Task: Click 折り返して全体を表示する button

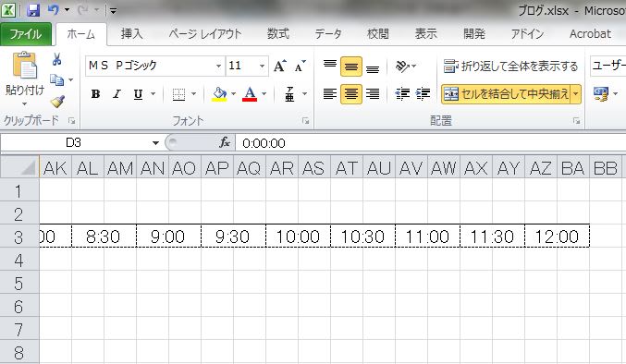Action: [x=510, y=66]
